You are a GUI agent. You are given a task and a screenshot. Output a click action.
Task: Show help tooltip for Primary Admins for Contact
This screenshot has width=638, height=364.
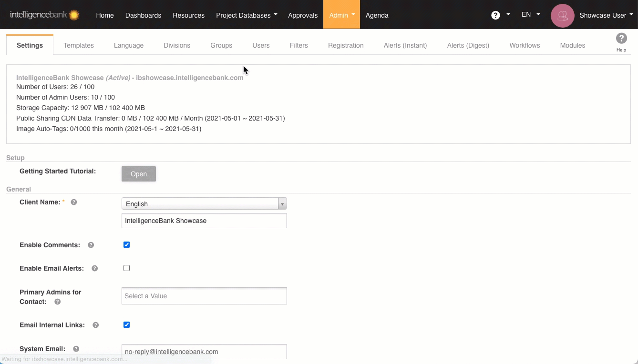point(57,302)
